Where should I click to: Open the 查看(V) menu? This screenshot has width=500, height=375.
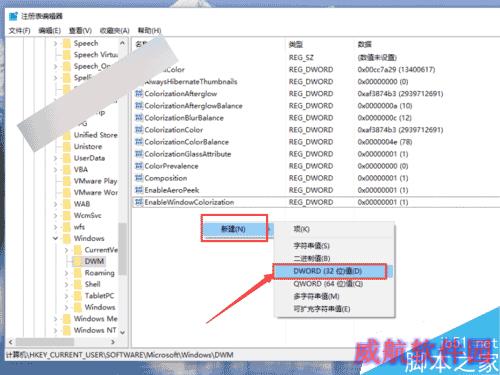[80, 31]
